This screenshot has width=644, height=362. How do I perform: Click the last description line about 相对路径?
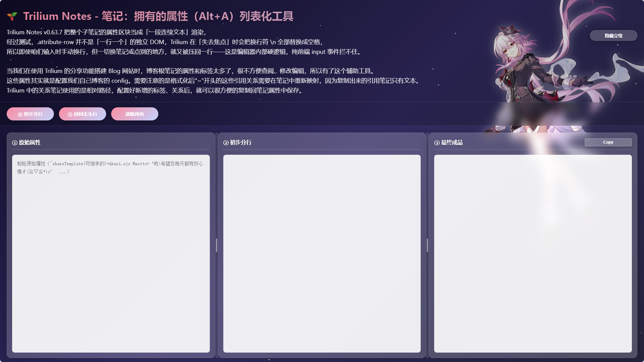click(154, 90)
